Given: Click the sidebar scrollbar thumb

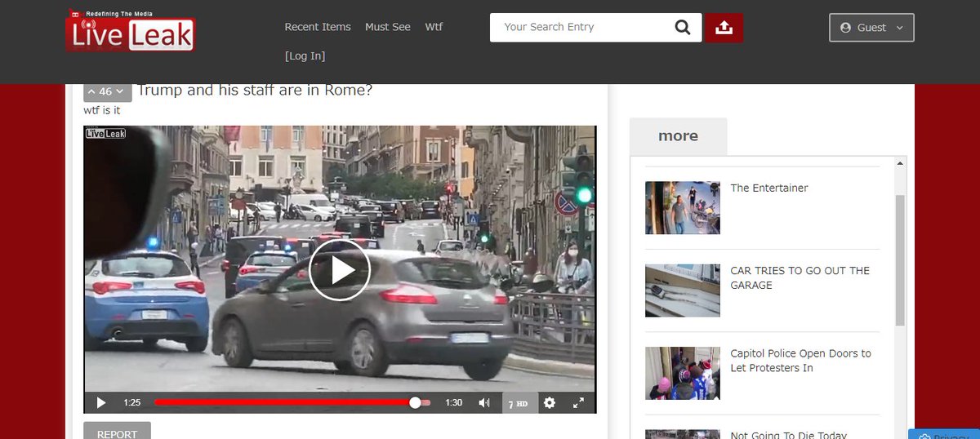Looking at the screenshot, I should pos(900,260).
